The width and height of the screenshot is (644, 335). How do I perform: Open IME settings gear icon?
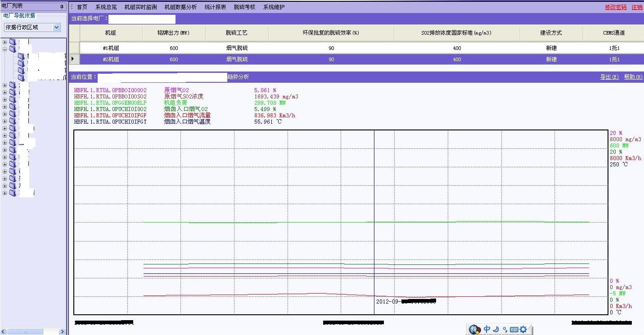[x=523, y=330]
